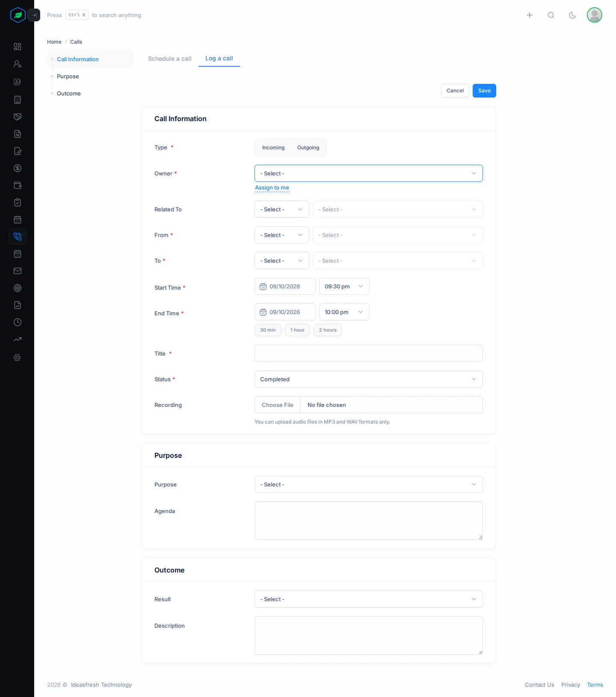Open the calls phone sidebar icon
The width and height of the screenshot is (616, 697).
(x=18, y=237)
